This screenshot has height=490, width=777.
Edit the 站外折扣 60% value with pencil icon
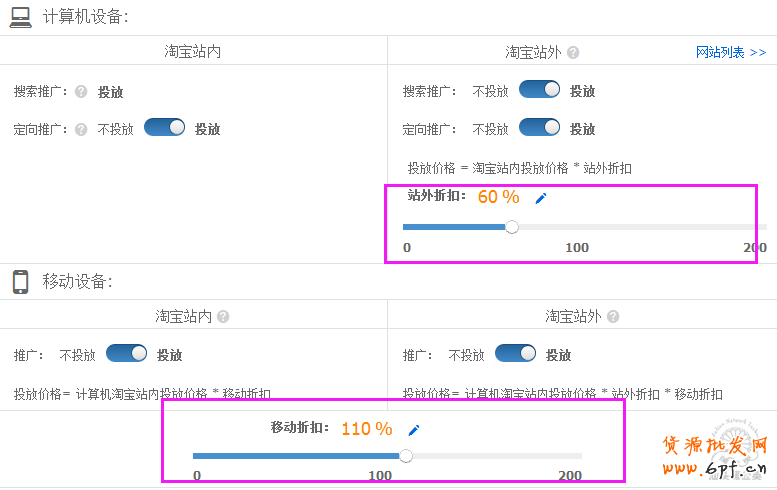coord(541,198)
